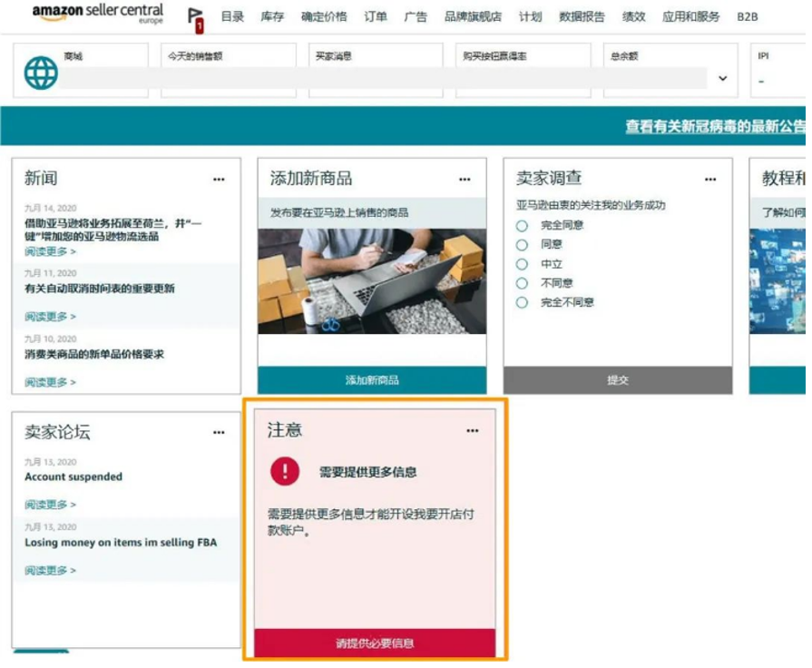Open the 库存 menu
Viewport: 812px width, 668px height.
pyautogui.click(x=272, y=16)
